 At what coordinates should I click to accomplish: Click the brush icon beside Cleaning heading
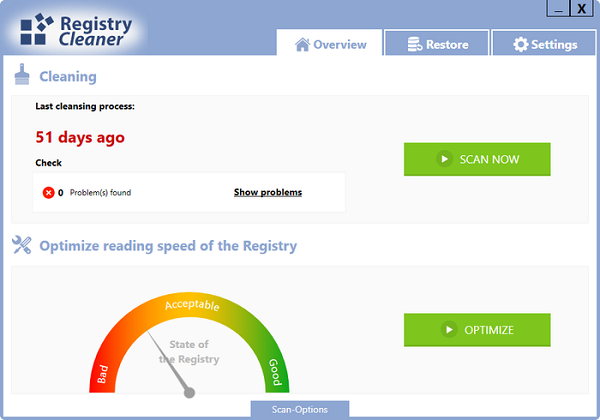[x=22, y=75]
